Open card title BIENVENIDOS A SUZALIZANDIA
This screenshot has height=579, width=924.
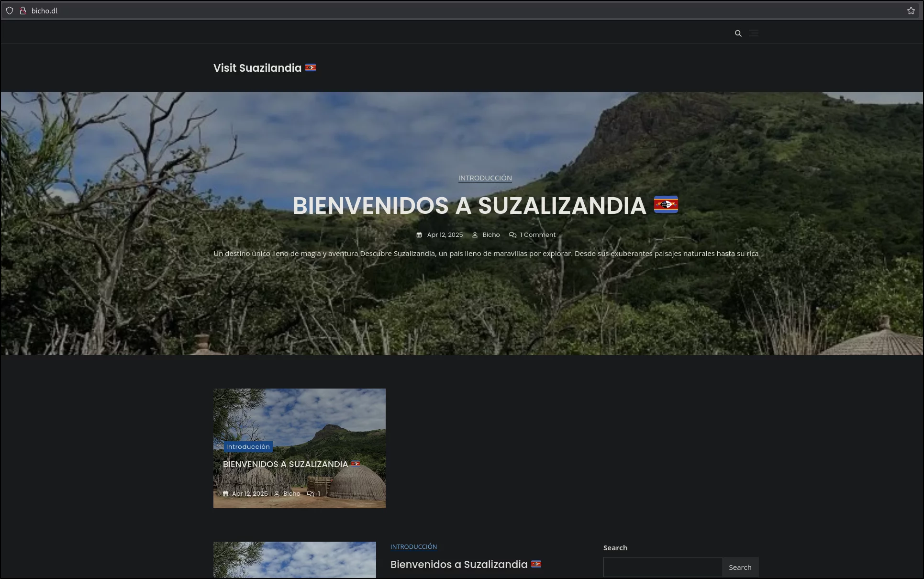[x=291, y=464]
